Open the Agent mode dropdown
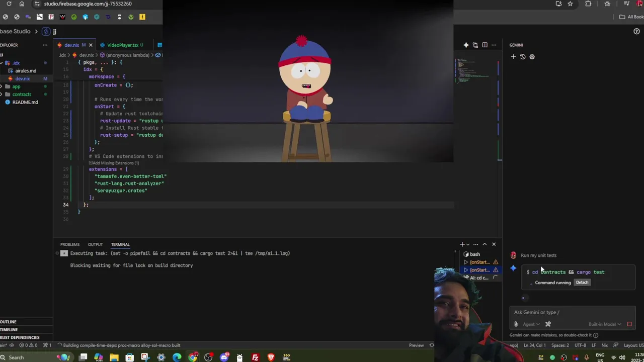The width and height of the screenshot is (644, 362). [x=531, y=324]
